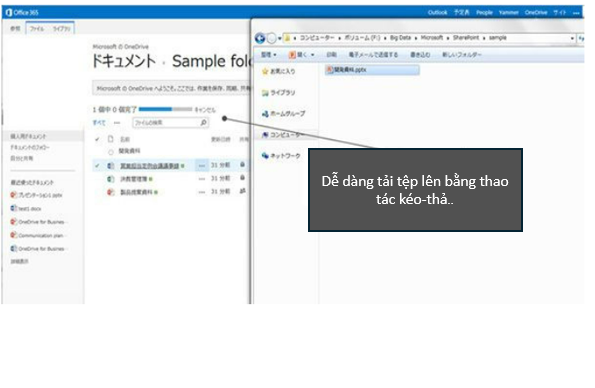Open the 決裁管理簿 document
Viewport: 595px width, 388px height.
(x=134, y=179)
